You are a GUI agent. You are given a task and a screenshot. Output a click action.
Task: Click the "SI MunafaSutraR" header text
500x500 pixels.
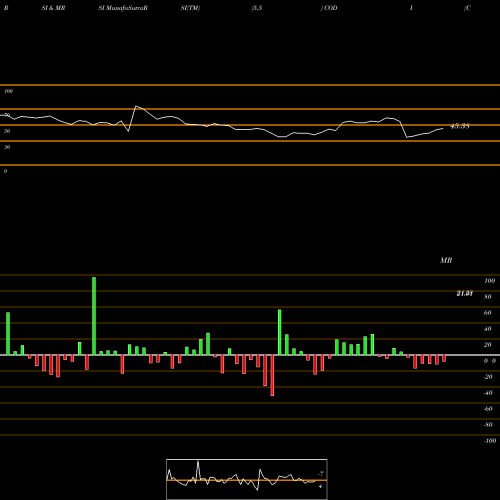123,8
